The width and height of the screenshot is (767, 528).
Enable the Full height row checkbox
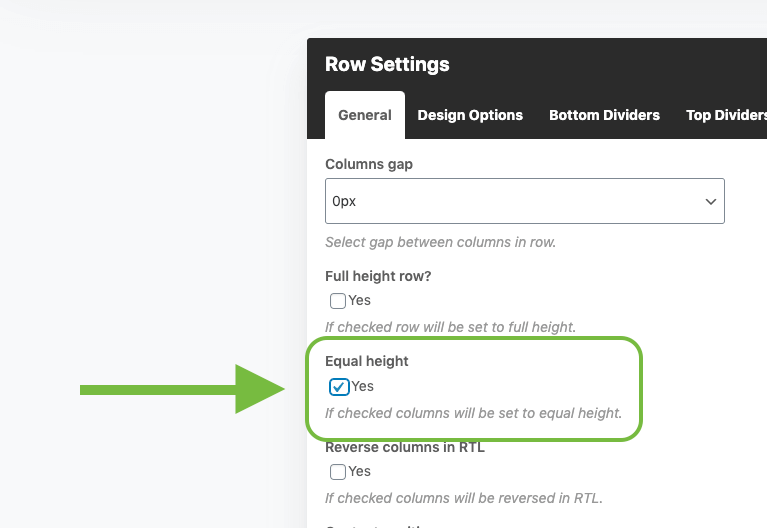(338, 300)
